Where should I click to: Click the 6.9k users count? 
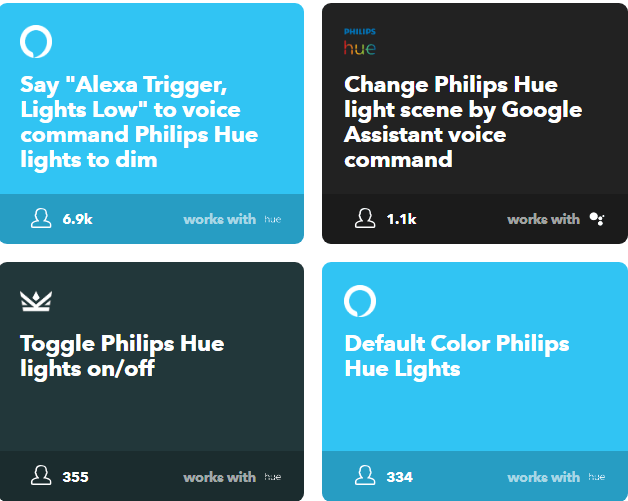click(77, 219)
